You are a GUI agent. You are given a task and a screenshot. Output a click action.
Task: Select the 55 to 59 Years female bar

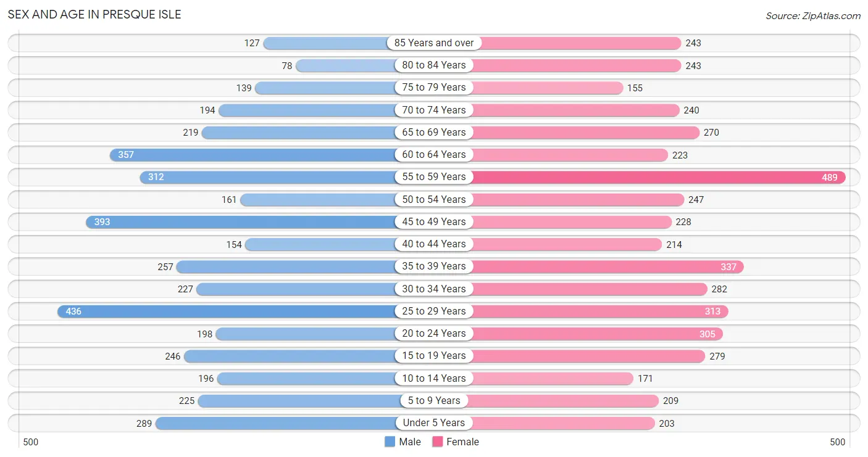[658, 177]
